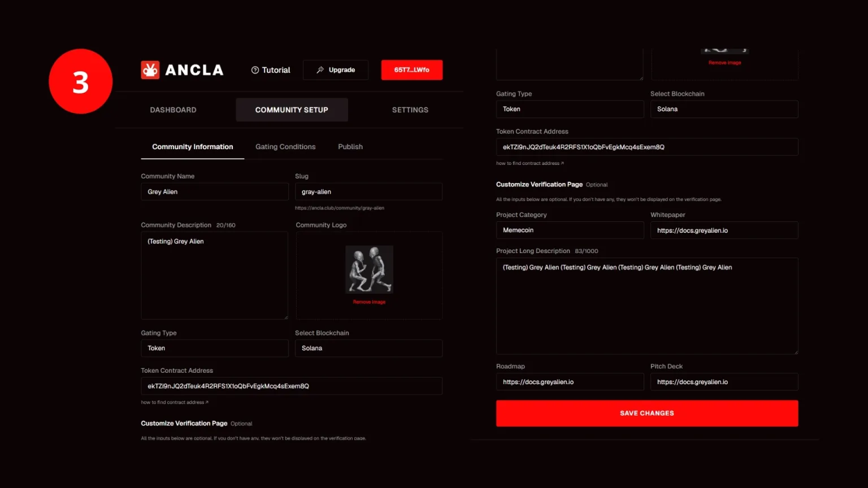The image size is (868, 488).
Task: Click into the Roadmap URL field
Action: pos(570,382)
